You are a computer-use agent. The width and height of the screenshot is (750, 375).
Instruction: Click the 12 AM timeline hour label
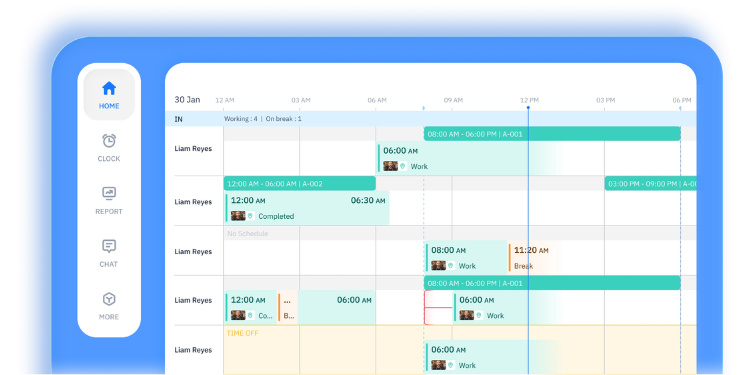pos(225,100)
